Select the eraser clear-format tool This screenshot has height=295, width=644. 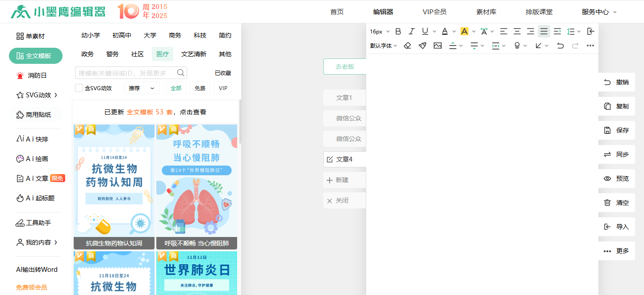[407, 46]
